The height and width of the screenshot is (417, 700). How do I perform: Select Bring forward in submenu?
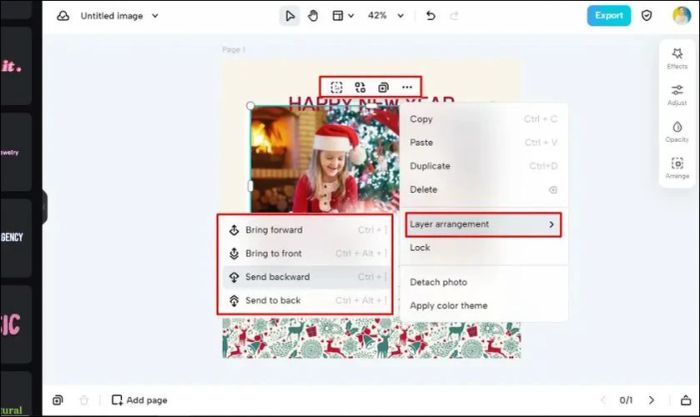[x=306, y=230]
